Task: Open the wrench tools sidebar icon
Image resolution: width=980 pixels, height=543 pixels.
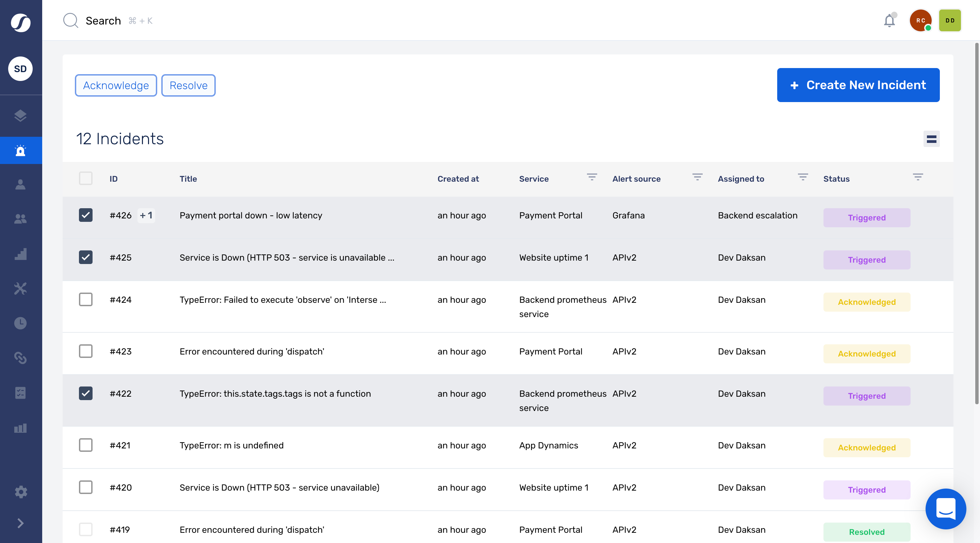Action: pos(20,288)
